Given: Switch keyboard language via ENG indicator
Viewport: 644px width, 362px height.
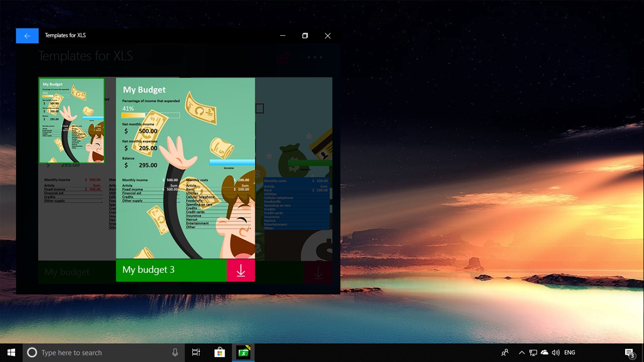Looking at the screenshot, I should (x=569, y=352).
